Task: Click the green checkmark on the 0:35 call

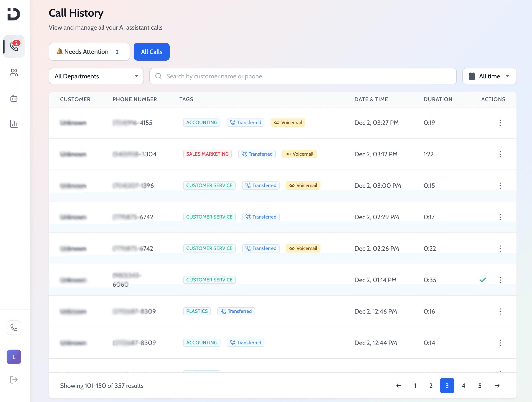Action: pyautogui.click(x=483, y=280)
